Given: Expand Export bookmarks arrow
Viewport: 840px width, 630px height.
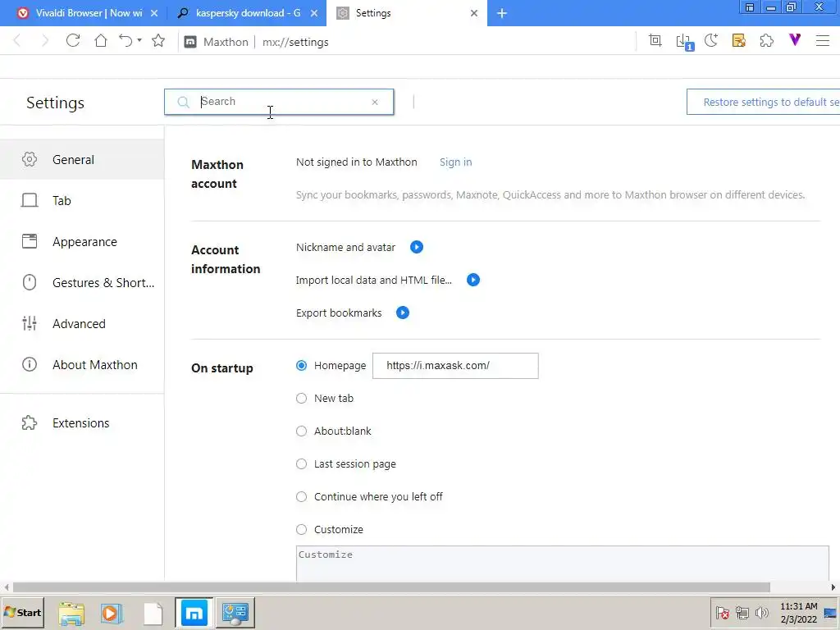Looking at the screenshot, I should point(402,313).
